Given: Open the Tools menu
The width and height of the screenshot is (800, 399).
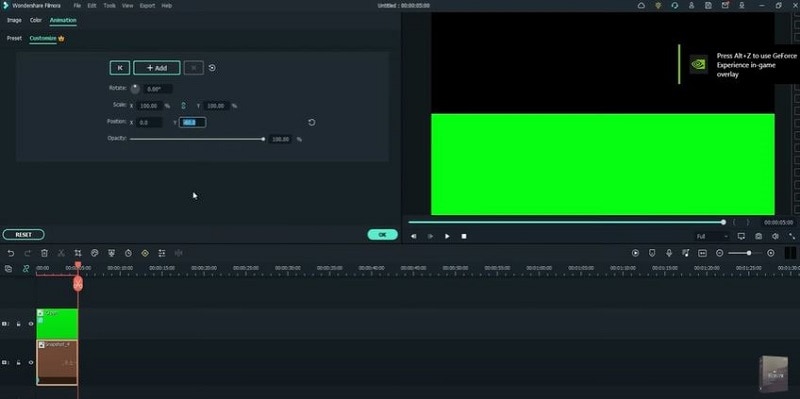Looking at the screenshot, I should pyautogui.click(x=109, y=6).
